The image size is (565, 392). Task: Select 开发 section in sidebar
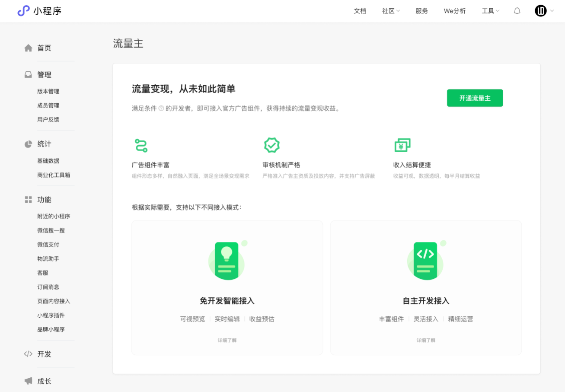click(44, 354)
